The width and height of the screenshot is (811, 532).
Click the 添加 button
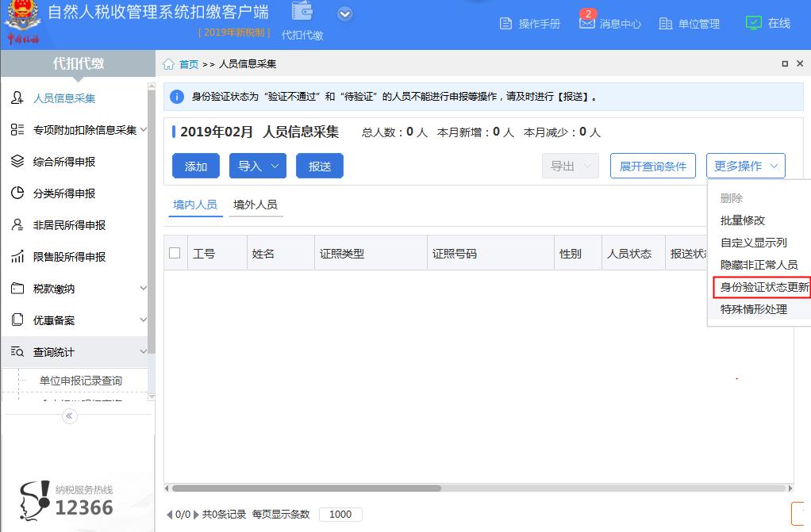coord(195,166)
